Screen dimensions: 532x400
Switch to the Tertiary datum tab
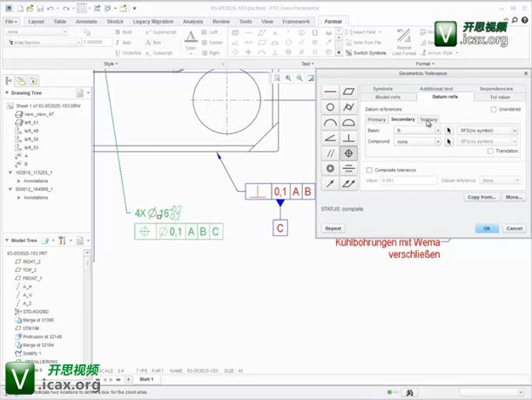(428, 119)
